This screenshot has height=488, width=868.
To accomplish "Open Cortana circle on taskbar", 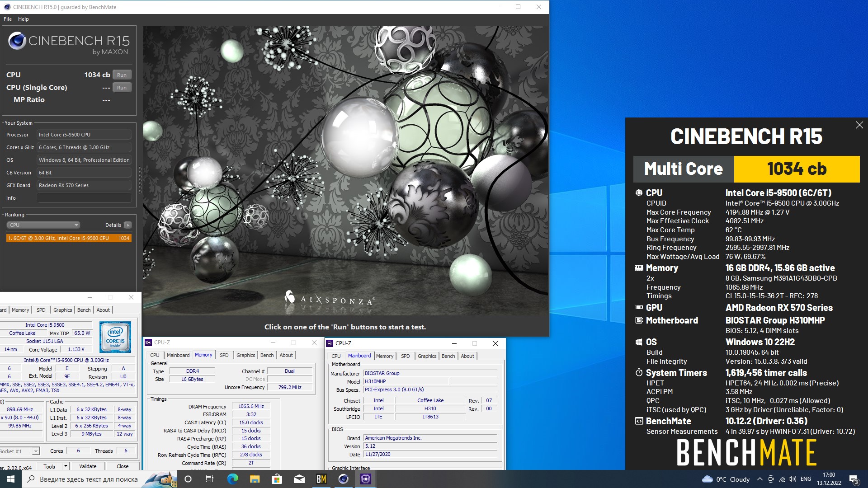I will point(188,479).
